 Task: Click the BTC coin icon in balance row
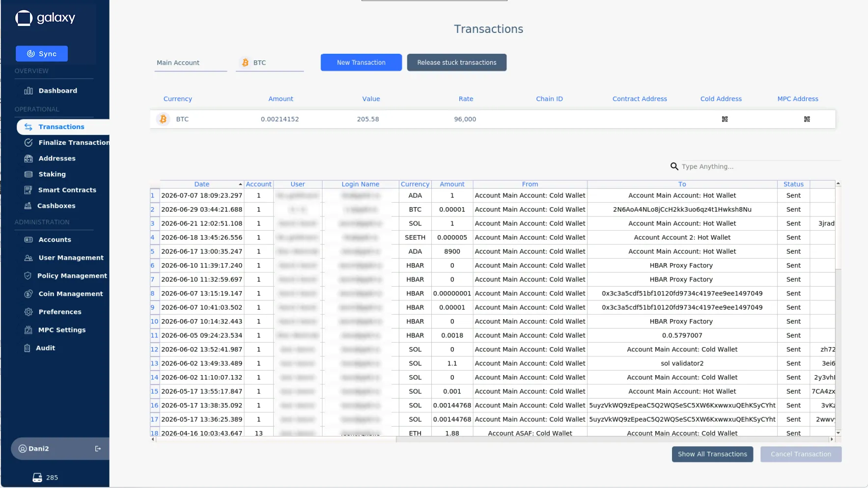pos(163,119)
